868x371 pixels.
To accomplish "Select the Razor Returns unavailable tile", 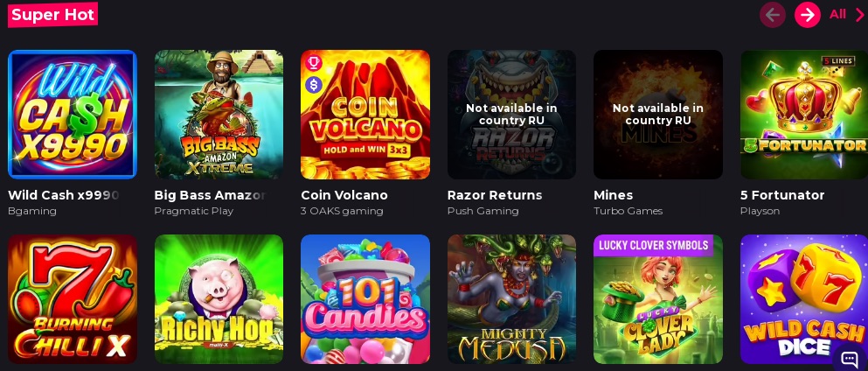I will click(511, 115).
